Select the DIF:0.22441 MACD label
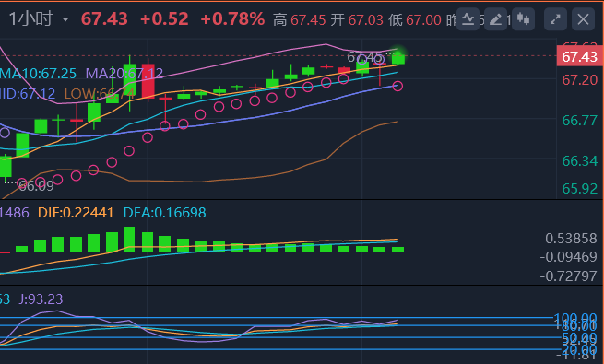604x364 pixels. 76,212
